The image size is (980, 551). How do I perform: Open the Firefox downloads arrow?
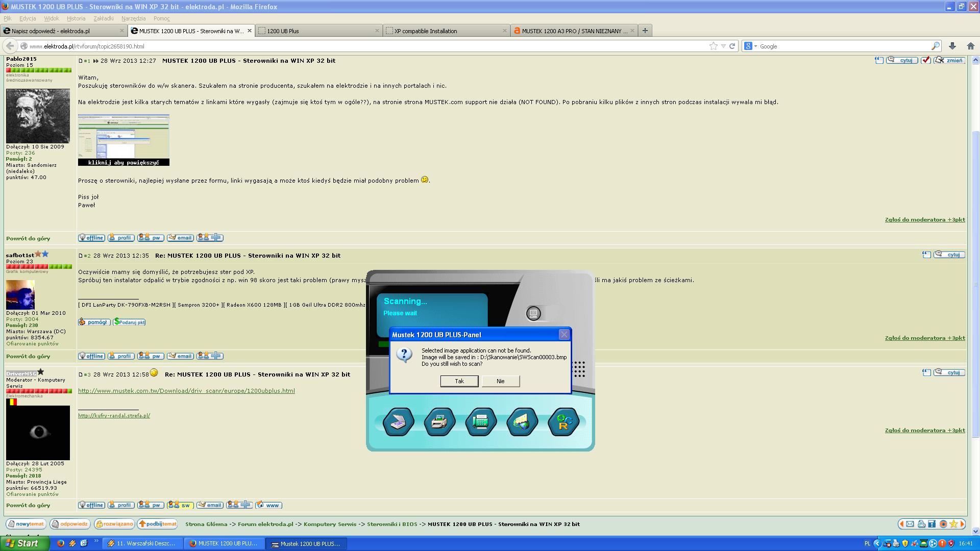pyautogui.click(x=952, y=46)
